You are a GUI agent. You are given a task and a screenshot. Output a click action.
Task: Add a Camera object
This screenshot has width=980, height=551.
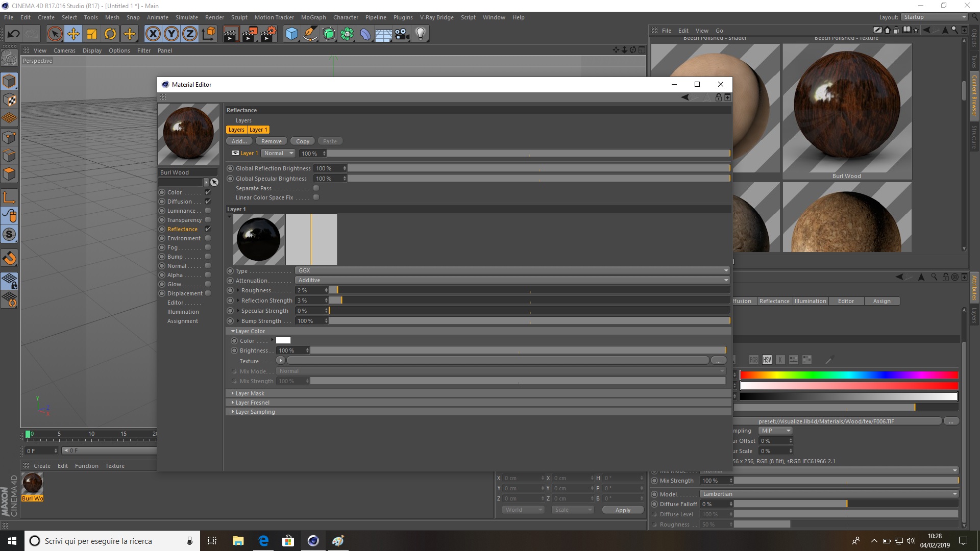click(x=402, y=34)
